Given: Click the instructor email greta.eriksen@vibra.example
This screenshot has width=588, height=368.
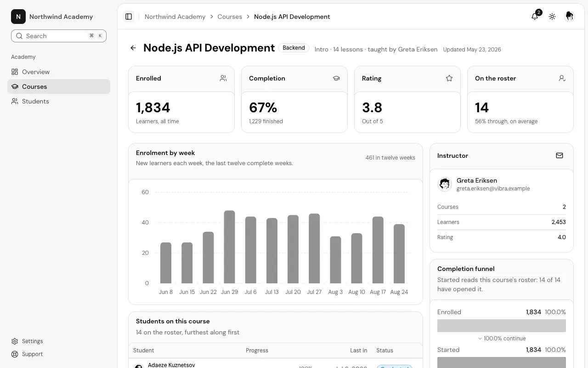Looking at the screenshot, I should click(493, 189).
